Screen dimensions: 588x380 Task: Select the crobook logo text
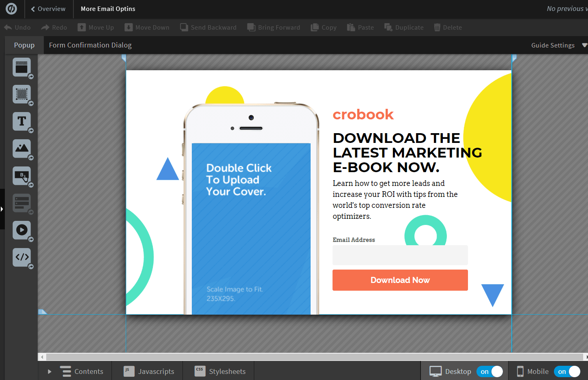pos(363,114)
